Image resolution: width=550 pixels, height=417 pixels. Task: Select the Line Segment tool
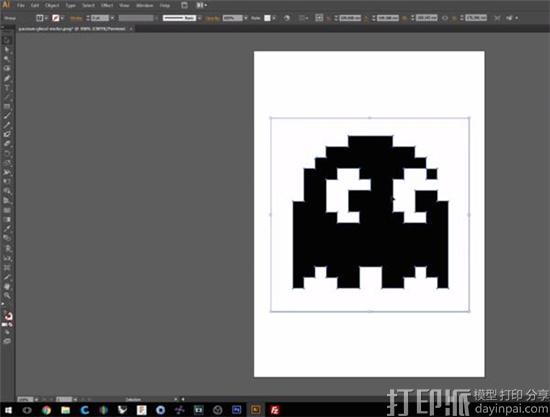[x=7, y=97]
